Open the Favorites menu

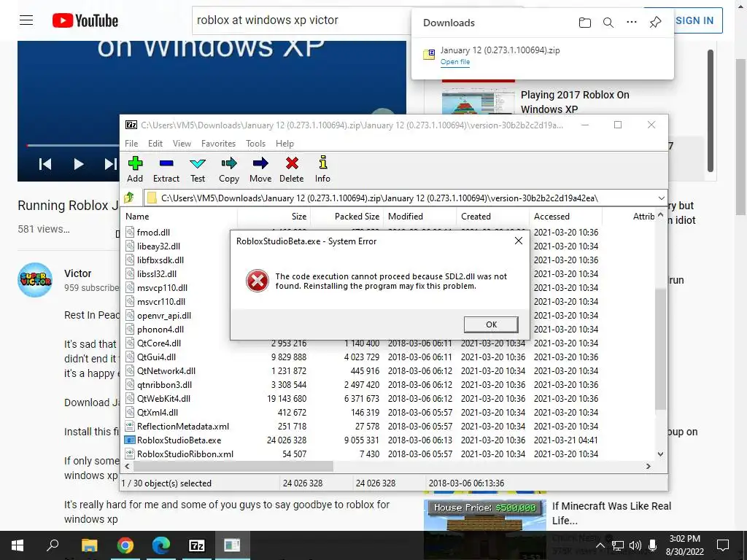pos(218,144)
